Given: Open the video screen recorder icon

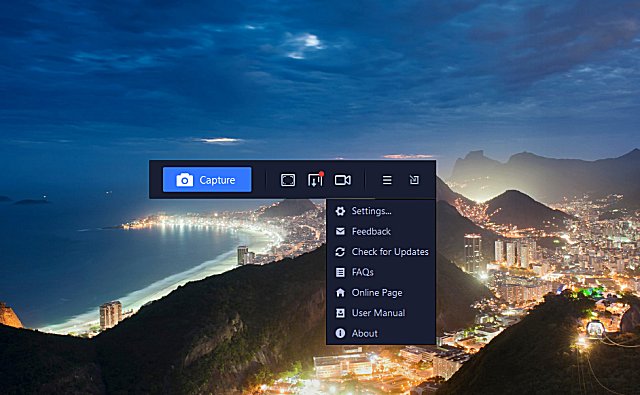Looking at the screenshot, I should click(342, 180).
